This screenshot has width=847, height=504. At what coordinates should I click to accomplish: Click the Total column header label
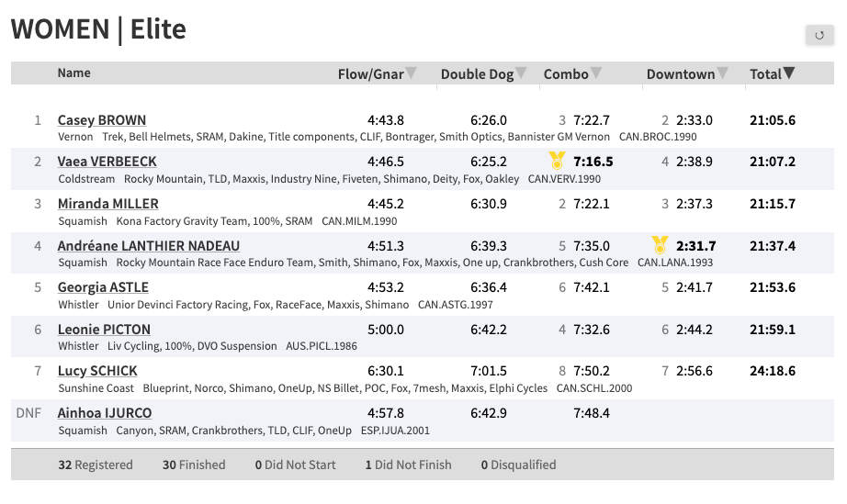pyautogui.click(x=765, y=74)
